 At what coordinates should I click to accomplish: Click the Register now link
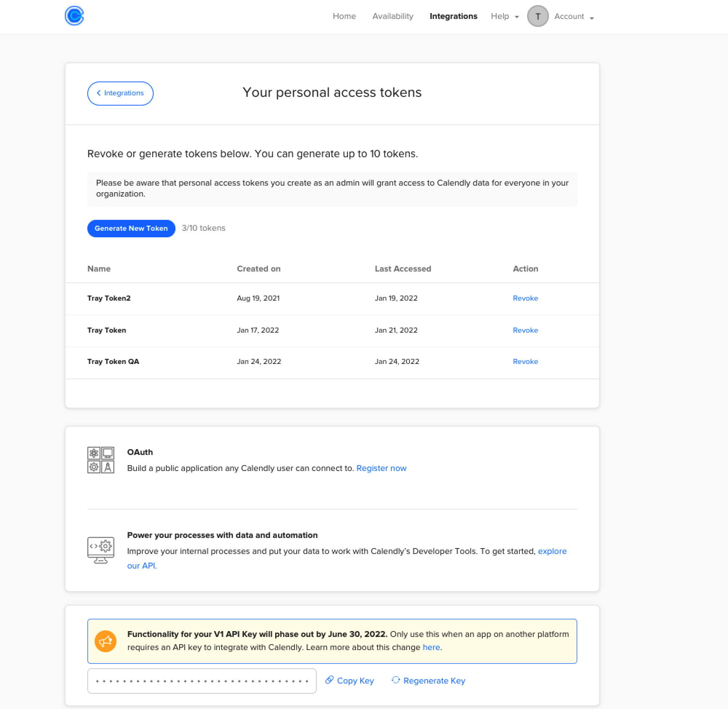(x=381, y=468)
